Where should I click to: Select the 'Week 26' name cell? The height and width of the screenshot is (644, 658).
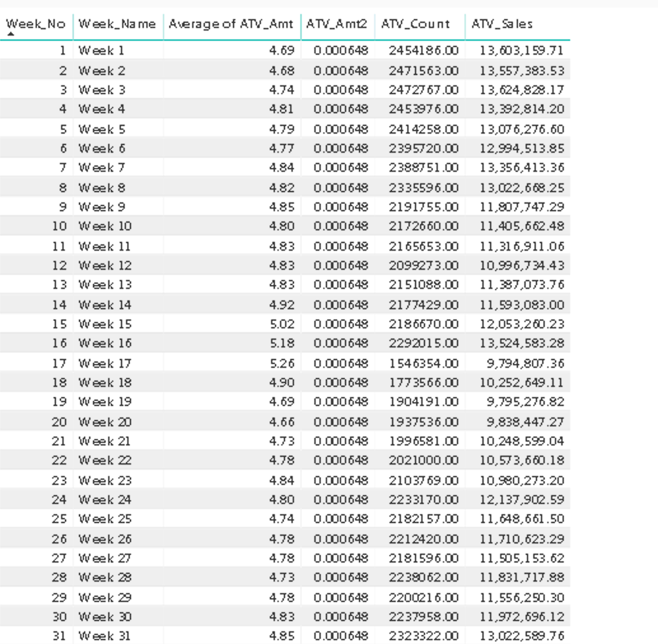(x=105, y=539)
